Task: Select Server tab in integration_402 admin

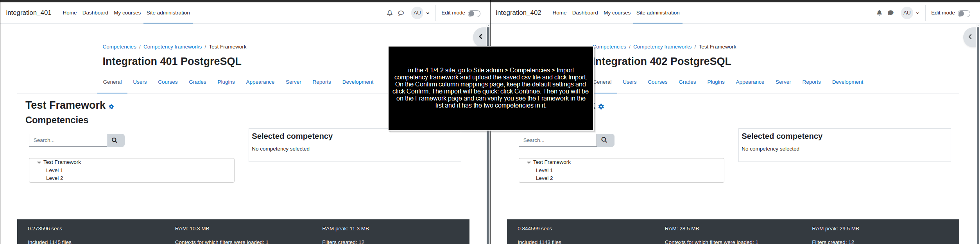Action: click(x=783, y=82)
